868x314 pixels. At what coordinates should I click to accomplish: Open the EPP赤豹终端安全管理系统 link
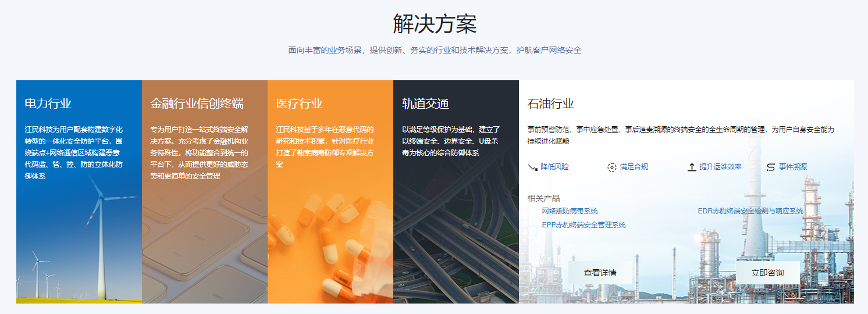(x=584, y=225)
